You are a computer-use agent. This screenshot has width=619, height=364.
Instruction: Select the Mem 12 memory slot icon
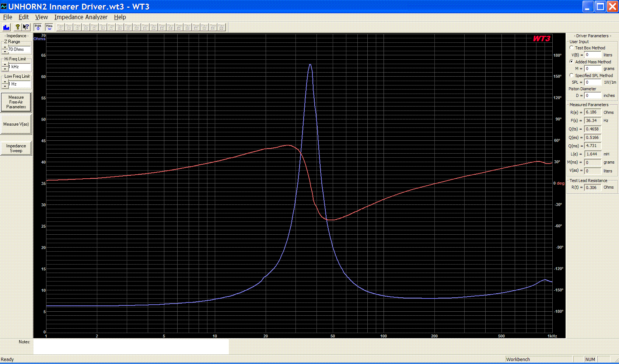154,27
